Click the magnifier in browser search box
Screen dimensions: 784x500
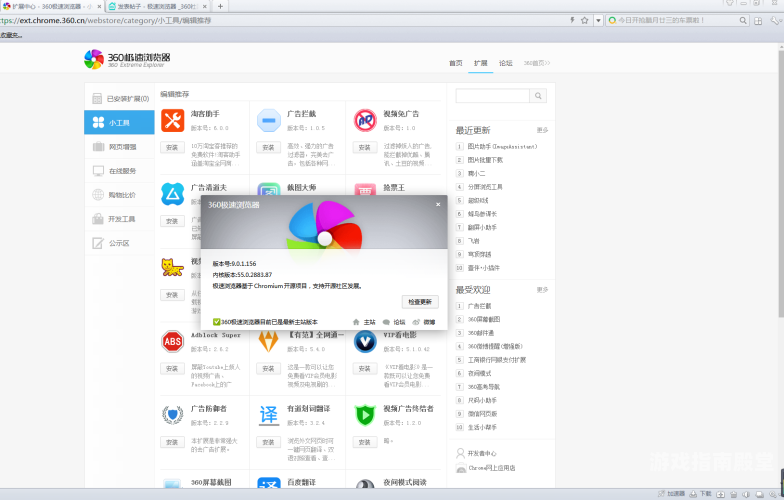743,20
